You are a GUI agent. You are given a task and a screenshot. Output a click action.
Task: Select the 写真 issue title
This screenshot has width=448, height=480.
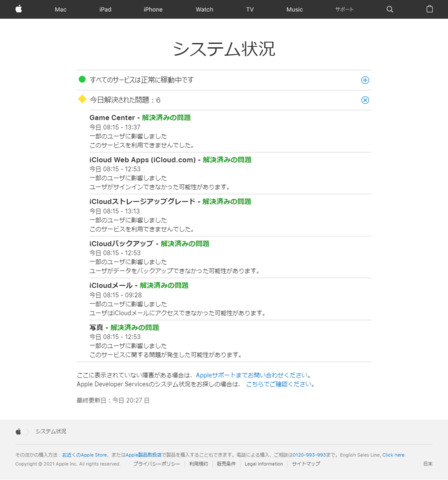[124, 328]
